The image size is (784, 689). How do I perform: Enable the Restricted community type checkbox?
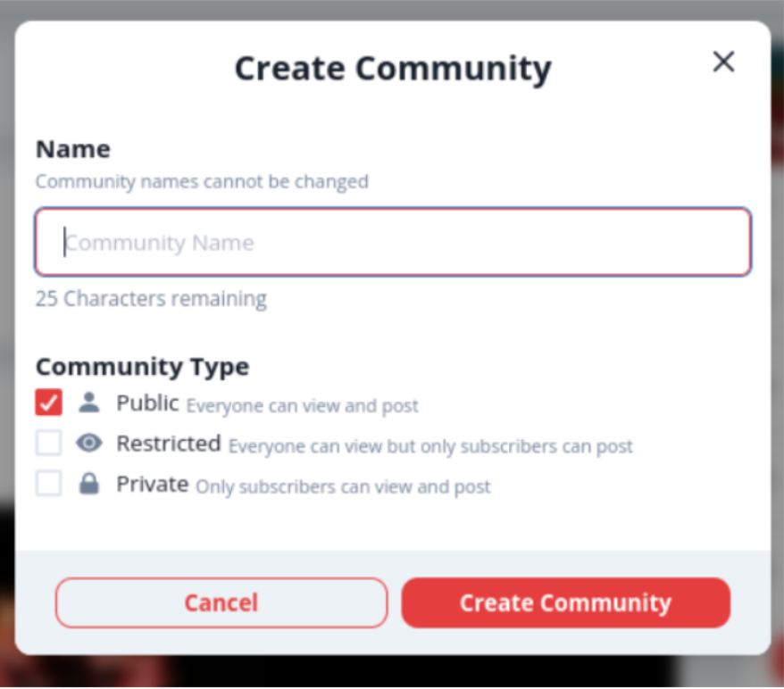[x=49, y=443]
